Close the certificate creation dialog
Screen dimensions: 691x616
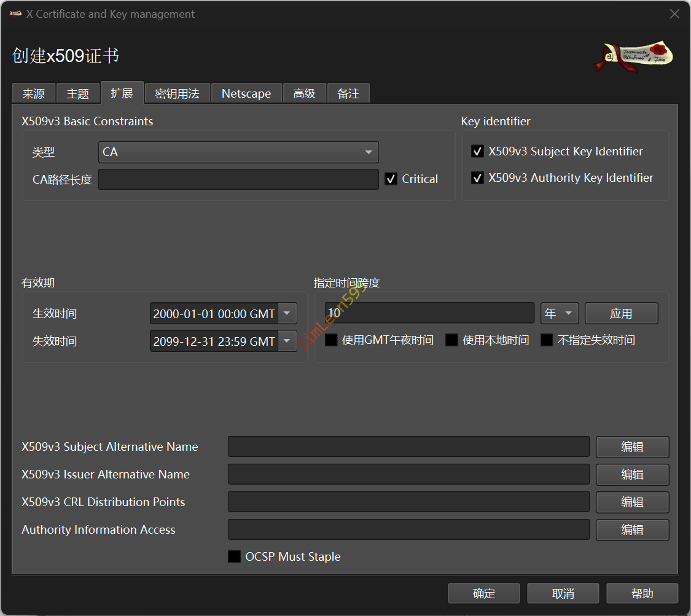674,14
